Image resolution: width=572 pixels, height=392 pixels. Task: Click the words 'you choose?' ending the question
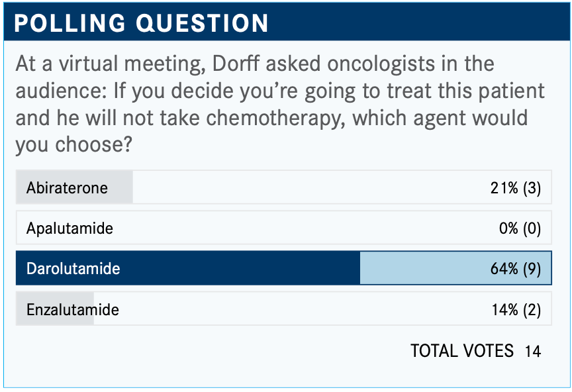coord(73,145)
